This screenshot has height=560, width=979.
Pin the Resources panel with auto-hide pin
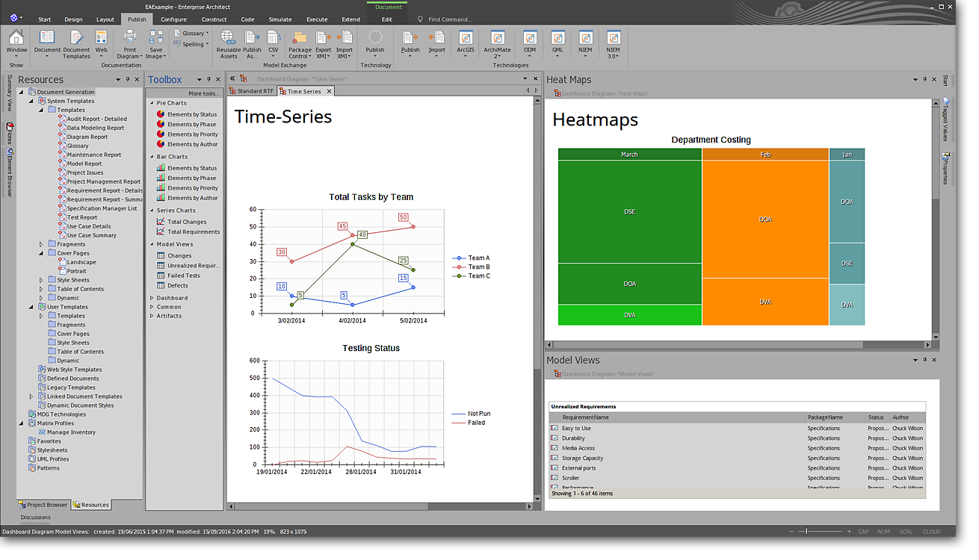coord(128,79)
